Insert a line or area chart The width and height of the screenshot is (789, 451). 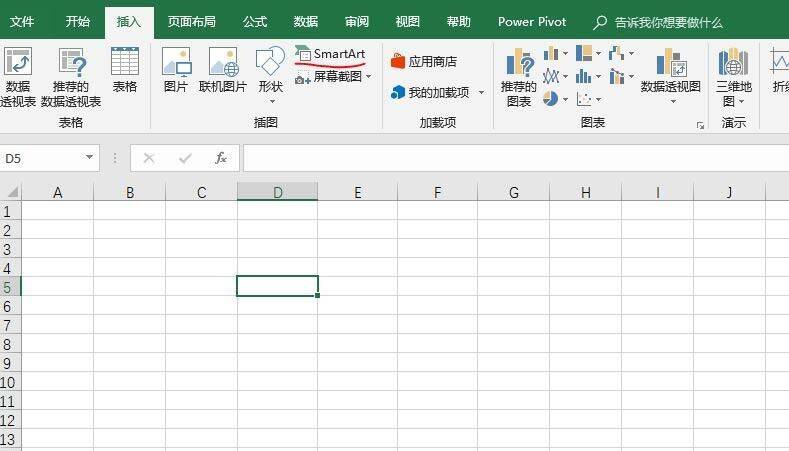[551, 77]
